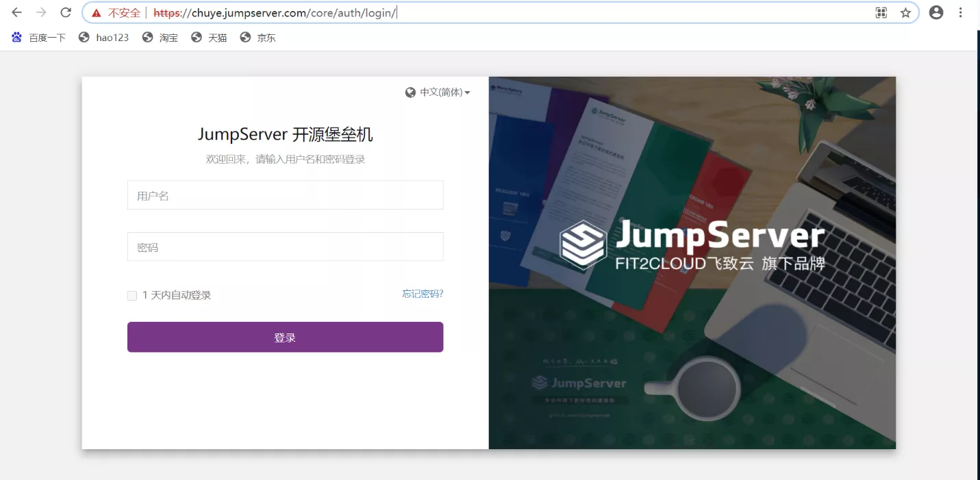Click into the 密码 password field
Viewport: 980px width, 480px height.
click(x=285, y=247)
